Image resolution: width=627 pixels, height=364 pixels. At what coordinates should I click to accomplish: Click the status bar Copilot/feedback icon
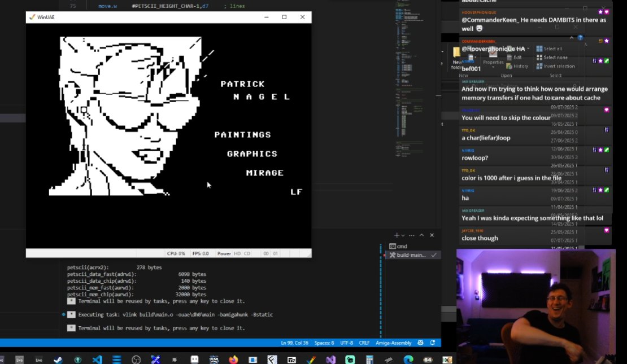(420, 343)
